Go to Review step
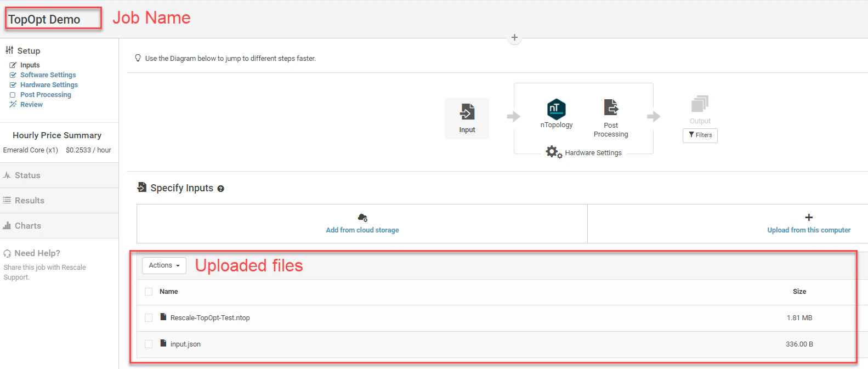 point(31,105)
